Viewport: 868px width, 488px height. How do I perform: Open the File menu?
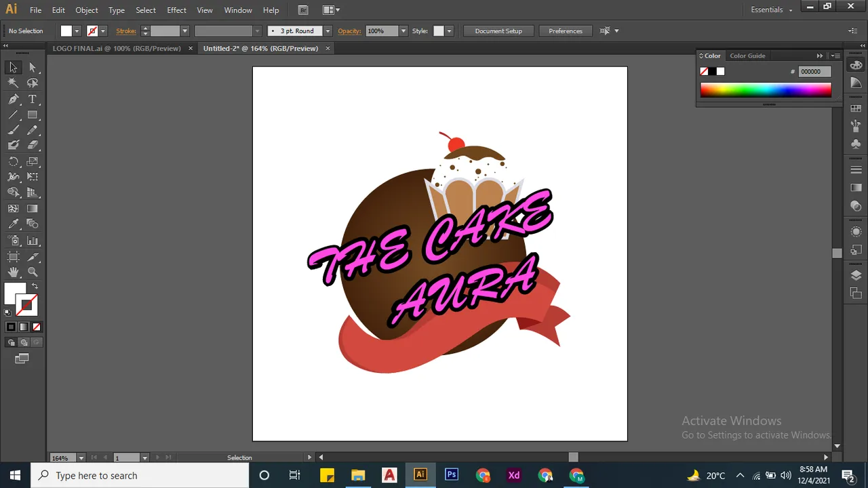tap(35, 10)
